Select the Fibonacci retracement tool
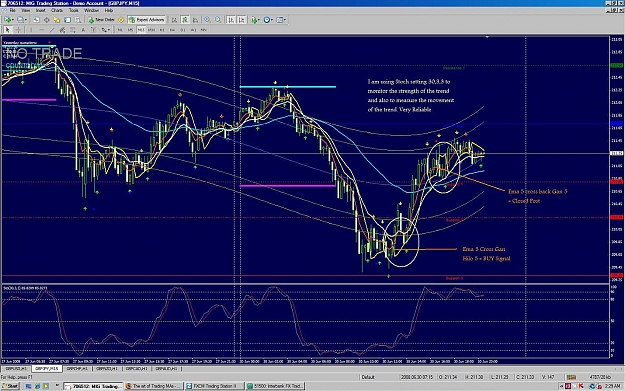The width and height of the screenshot is (625, 391). (73, 29)
